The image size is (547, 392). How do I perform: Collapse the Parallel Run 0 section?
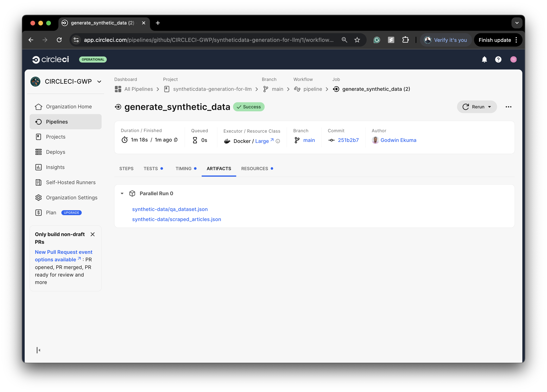122,193
